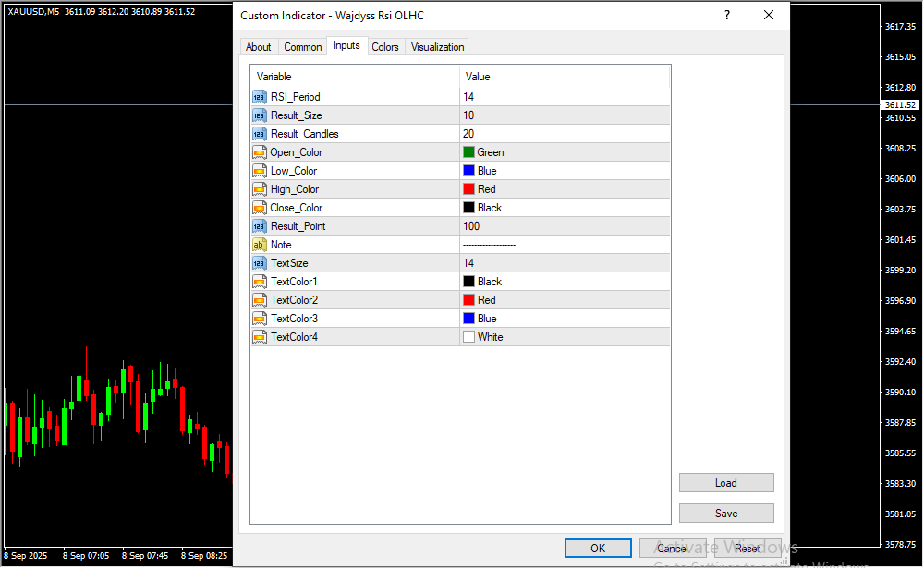Screen dimensions: 924x568
Task: Pick the red High_Color swatch
Action: pos(468,189)
